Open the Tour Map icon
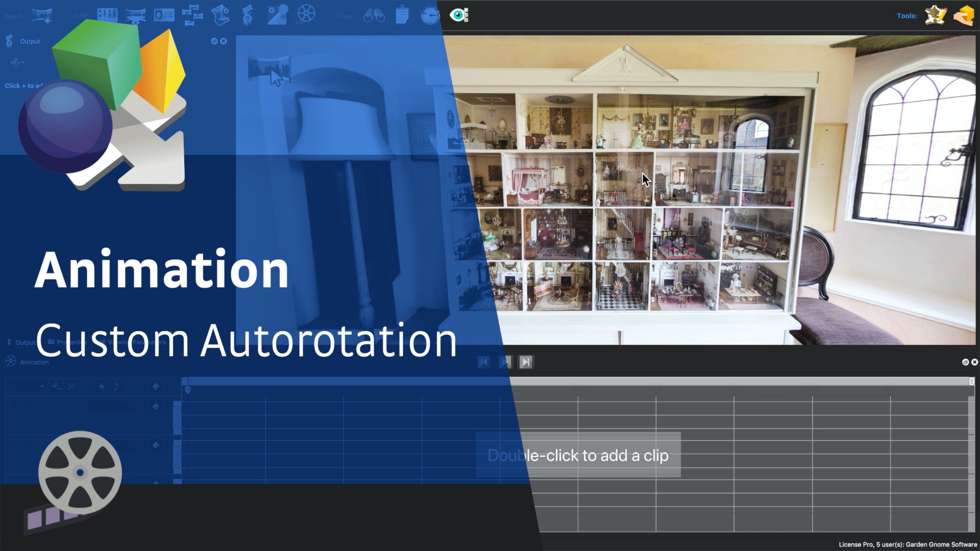 point(220,14)
